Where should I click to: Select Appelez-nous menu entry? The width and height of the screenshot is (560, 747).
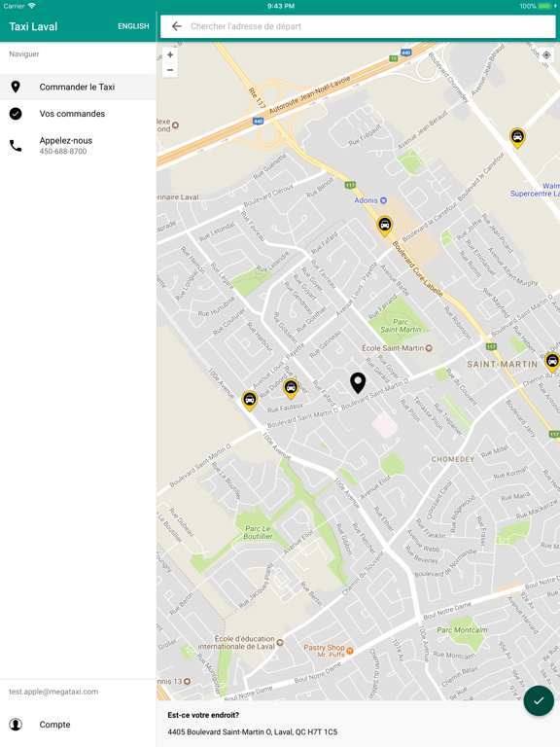(x=78, y=145)
